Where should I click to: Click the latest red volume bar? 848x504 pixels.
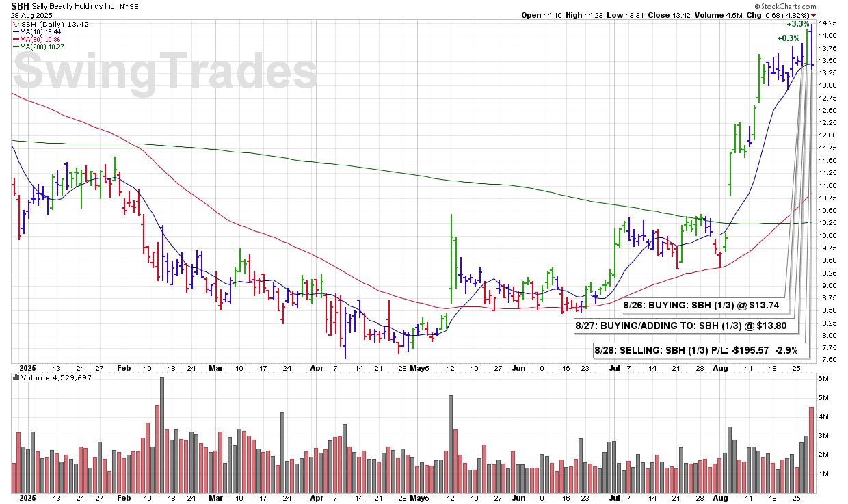coord(812,450)
